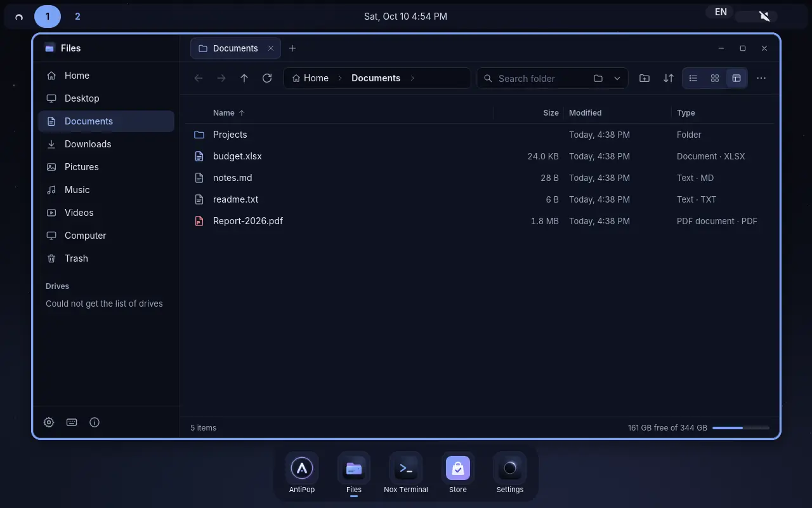The width and height of the screenshot is (812, 508).
Task: Click the search scope folder icon
Action: coord(598,78)
